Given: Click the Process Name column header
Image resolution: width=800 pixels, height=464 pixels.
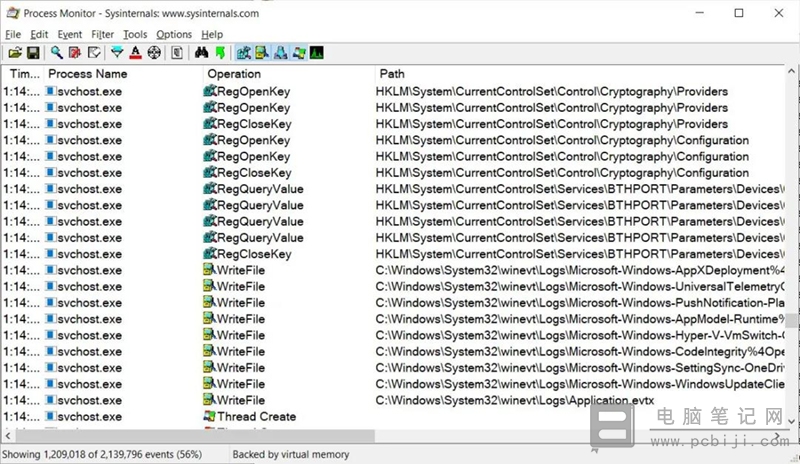Looking at the screenshot, I should pos(123,74).
